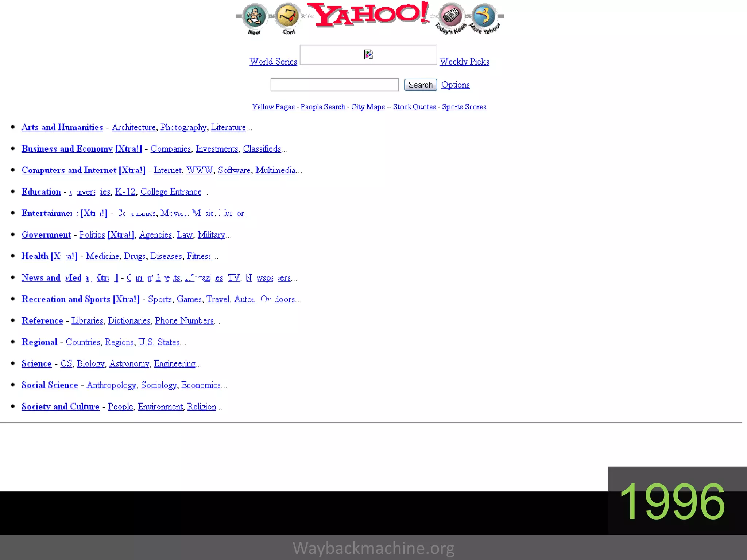Open Computers and Internet category
This screenshot has width=747, height=560.
pyautogui.click(x=69, y=170)
